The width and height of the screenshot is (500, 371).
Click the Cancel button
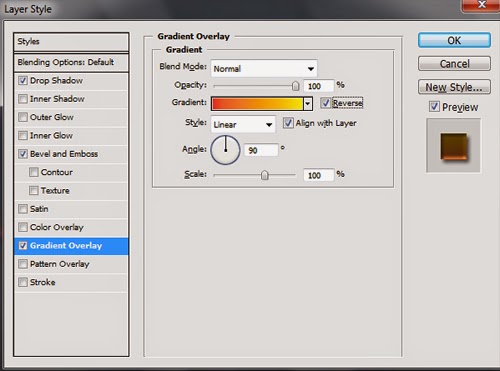[x=454, y=64]
